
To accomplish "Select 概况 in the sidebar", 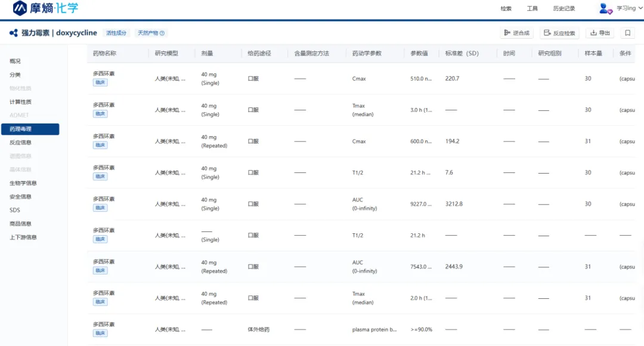I will pos(15,61).
